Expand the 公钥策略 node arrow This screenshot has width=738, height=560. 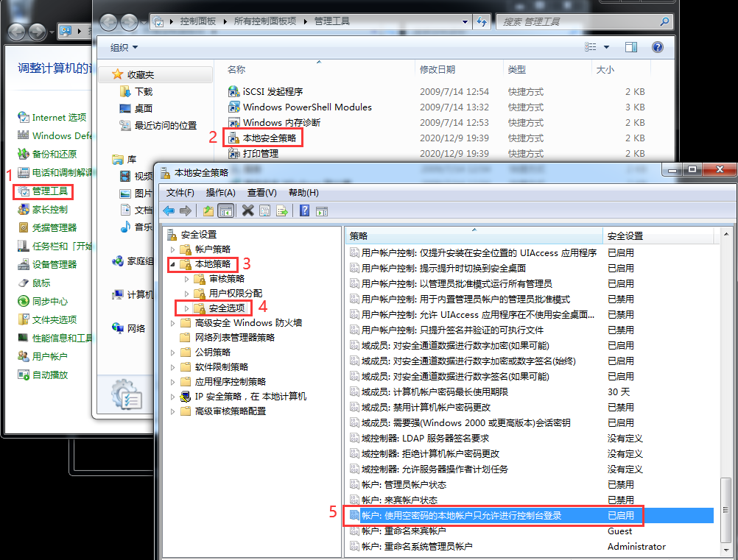click(173, 352)
